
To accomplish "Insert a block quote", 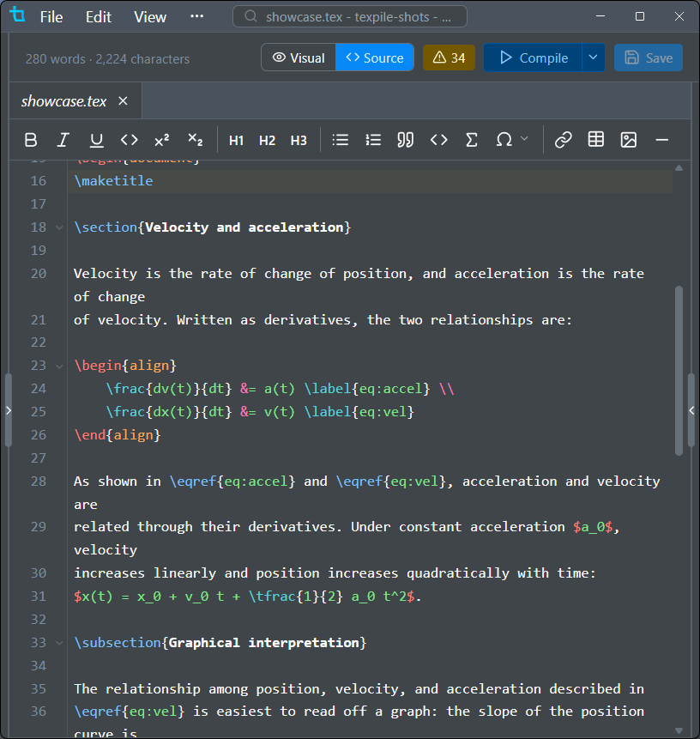I will (x=406, y=140).
